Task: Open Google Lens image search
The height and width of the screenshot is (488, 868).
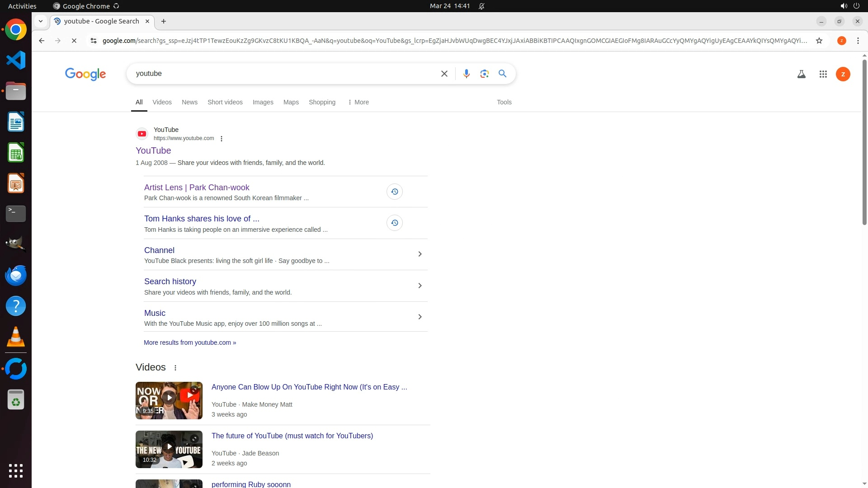Action: pos(484,74)
